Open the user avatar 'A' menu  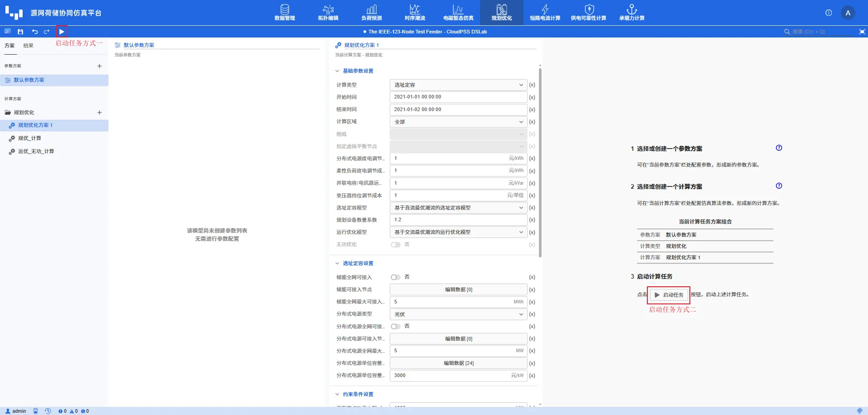coord(848,13)
